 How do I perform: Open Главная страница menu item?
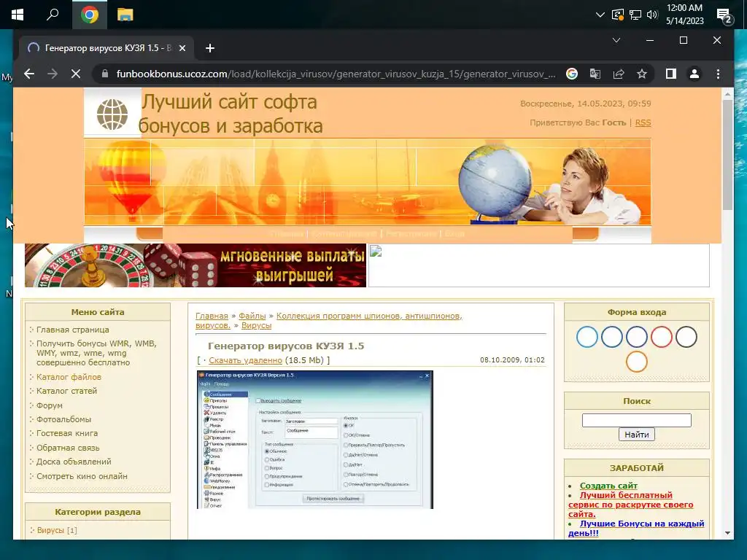[x=72, y=330]
